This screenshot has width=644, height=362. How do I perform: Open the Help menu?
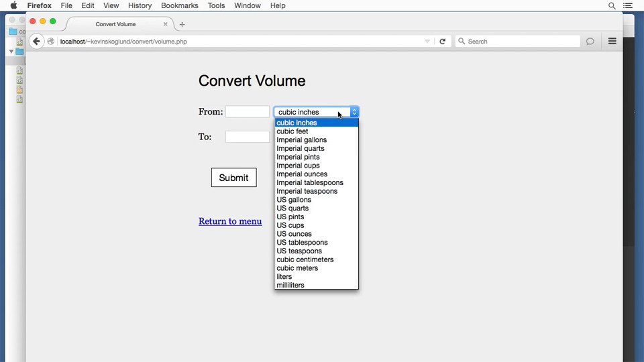(278, 6)
